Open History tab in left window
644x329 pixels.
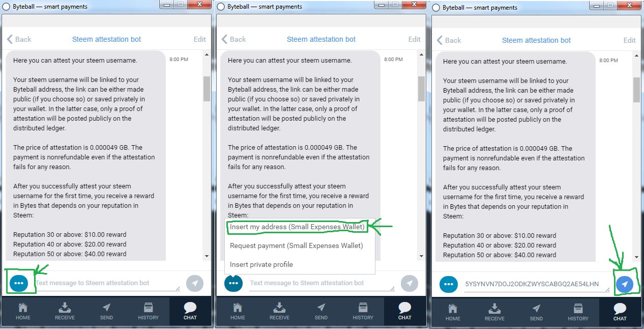[x=148, y=311]
